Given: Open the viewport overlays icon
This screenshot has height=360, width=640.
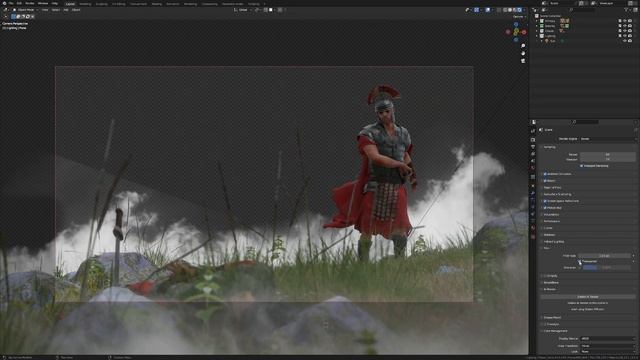Looking at the screenshot, I should [488, 10].
